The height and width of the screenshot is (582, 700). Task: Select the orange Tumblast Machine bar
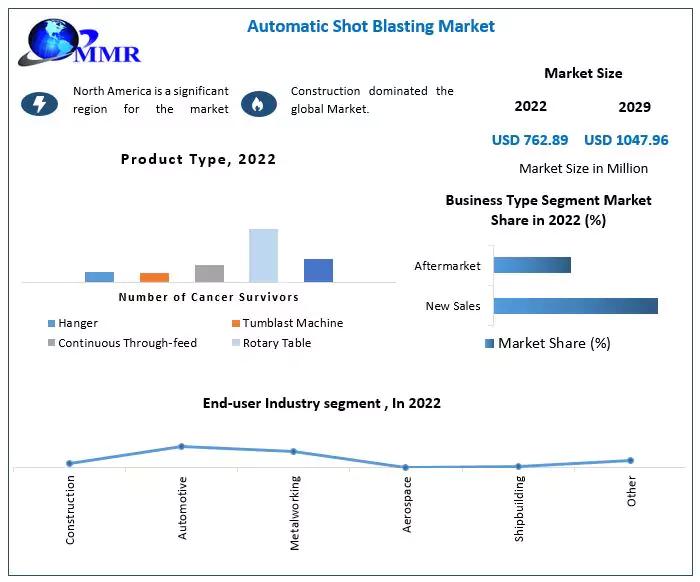(x=154, y=277)
